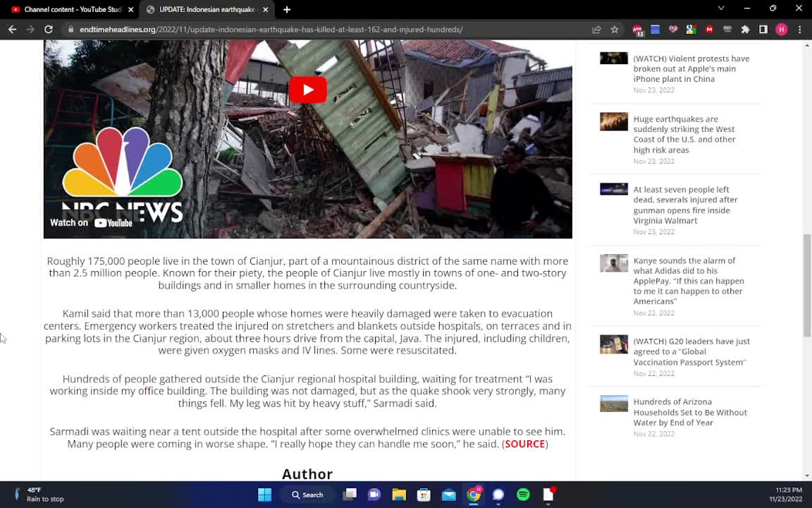The image size is (812, 508).
Task: Close the Indonesian earthquake tab
Action: [x=265, y=9]
